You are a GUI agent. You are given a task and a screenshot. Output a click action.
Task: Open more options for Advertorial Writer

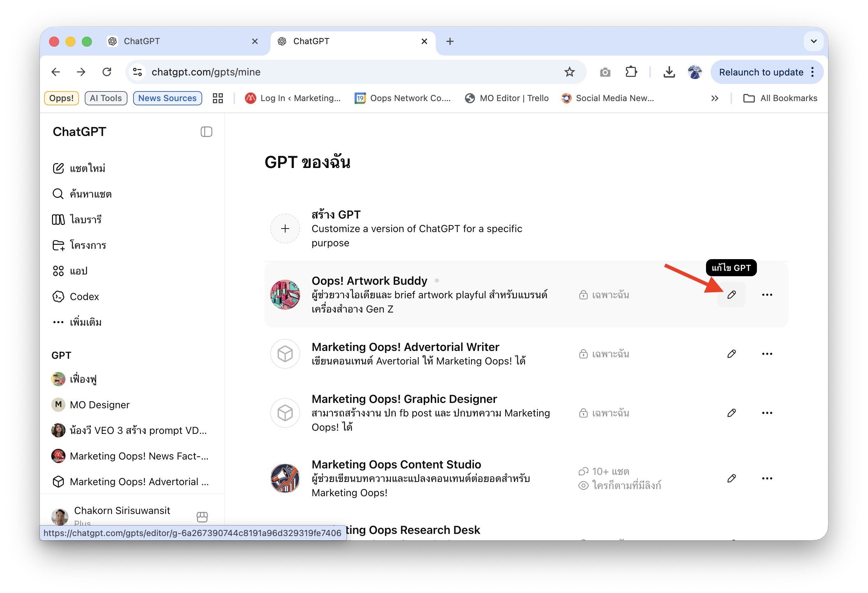[767, 354]
